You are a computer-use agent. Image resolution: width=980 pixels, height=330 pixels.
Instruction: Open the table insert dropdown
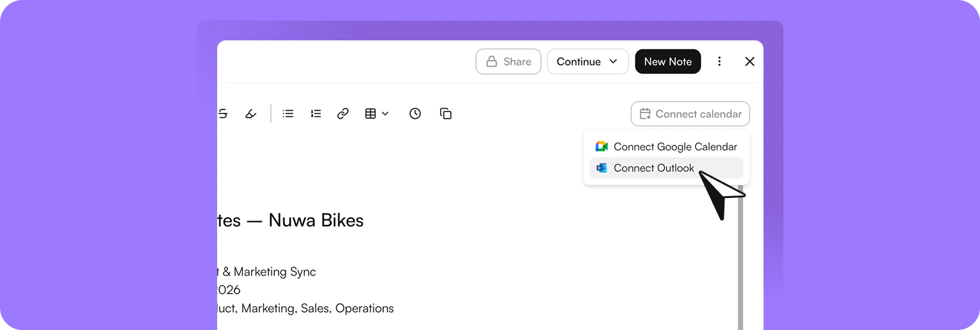pos(377,113)
